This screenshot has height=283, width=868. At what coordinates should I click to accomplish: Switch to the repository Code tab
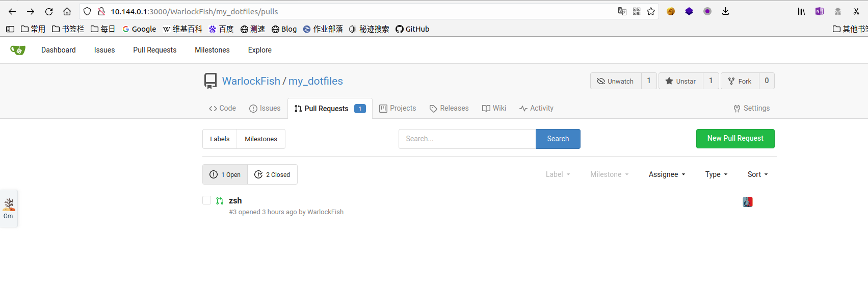coord(222,108)
